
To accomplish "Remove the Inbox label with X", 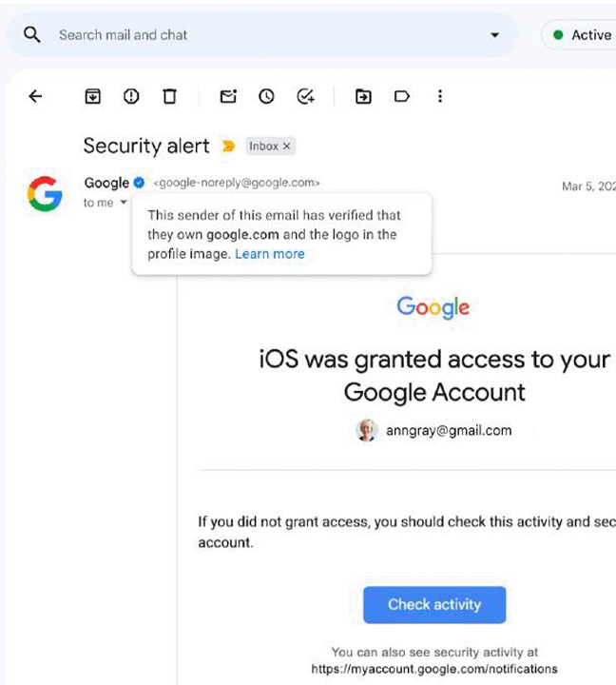I will coord(286,146).
